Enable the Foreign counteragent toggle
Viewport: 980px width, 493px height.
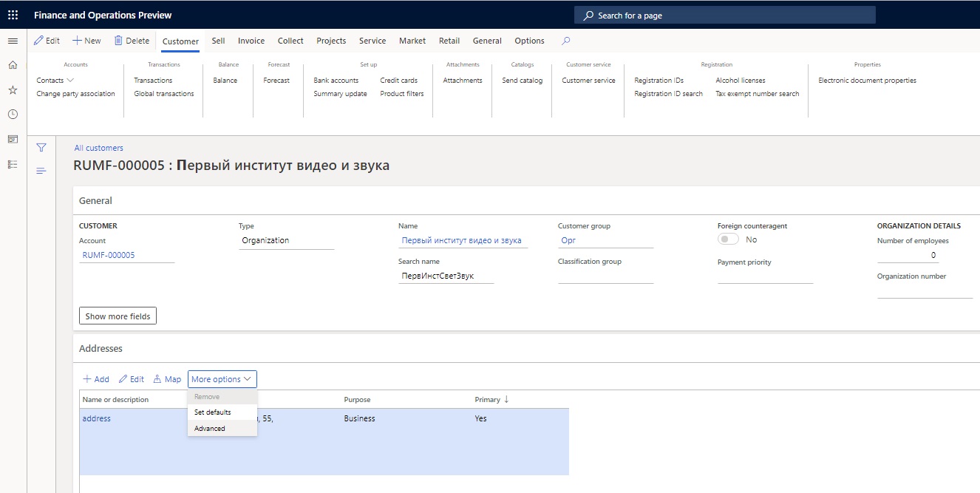(727, 239)
